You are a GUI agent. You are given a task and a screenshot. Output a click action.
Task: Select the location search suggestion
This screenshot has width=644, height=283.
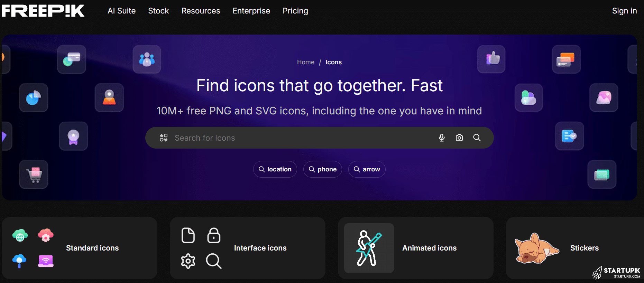click(275, 169)
